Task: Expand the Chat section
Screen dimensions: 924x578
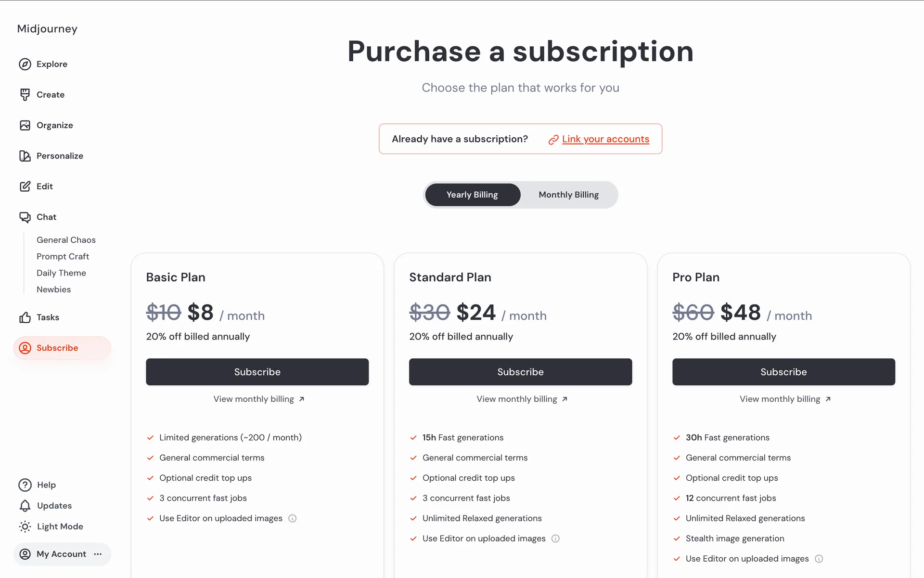Action: [46, 217]
